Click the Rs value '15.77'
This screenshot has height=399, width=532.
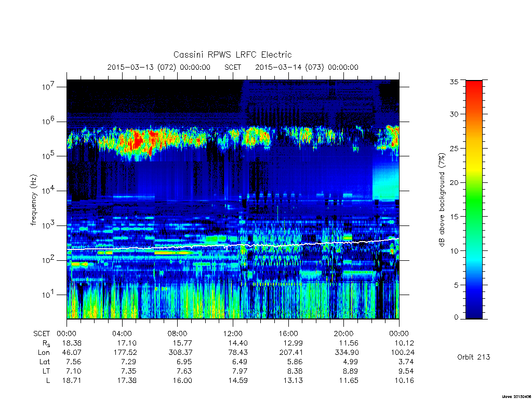coord(182,343)
